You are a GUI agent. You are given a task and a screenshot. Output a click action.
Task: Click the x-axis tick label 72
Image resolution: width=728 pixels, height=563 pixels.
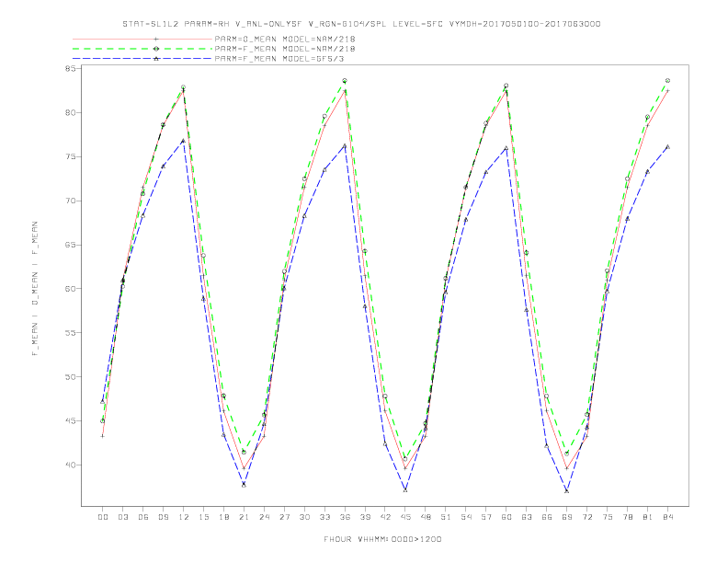[586, 517]
